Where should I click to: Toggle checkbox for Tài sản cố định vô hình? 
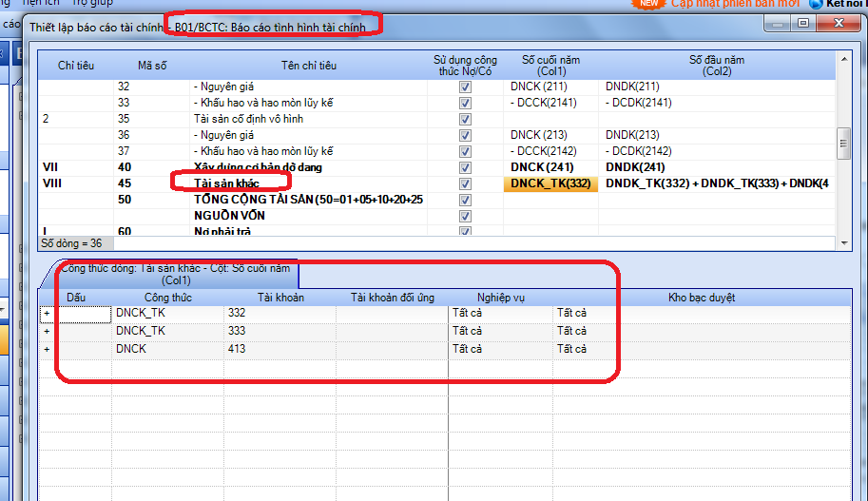click(465, 119)
